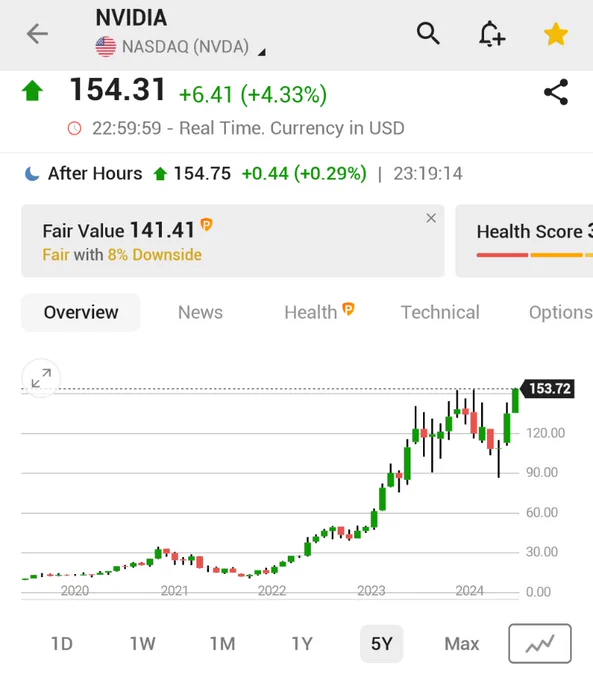
Task: Switch to the Health tab
Action: [319, 312]
